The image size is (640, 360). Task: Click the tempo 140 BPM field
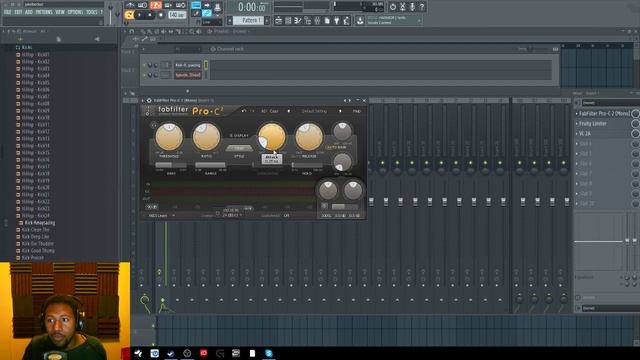click(177, 15)
